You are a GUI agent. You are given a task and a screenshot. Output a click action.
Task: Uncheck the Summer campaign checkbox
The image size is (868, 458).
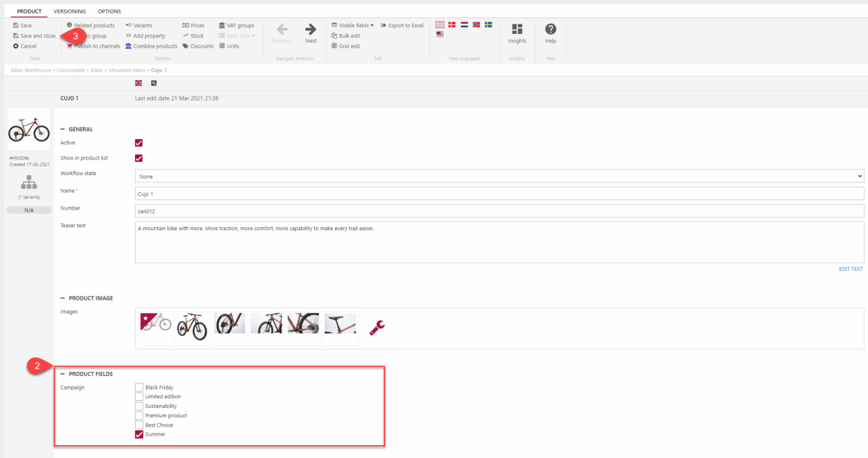tap(139, 434)
